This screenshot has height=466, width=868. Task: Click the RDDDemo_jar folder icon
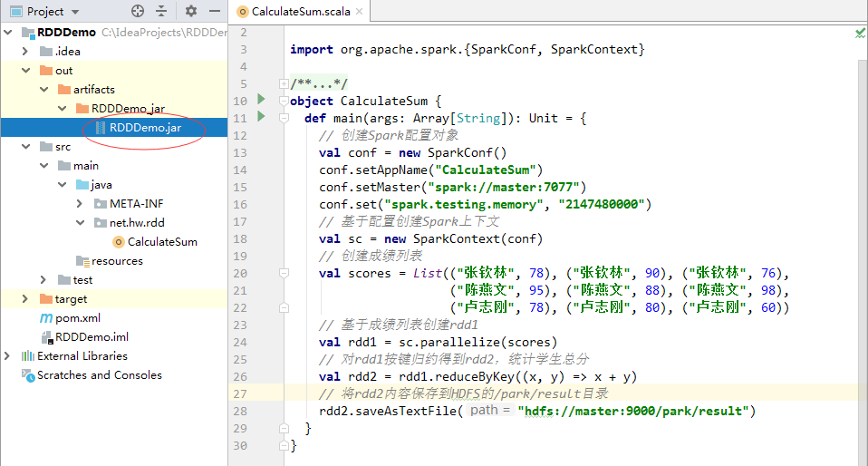82,108
